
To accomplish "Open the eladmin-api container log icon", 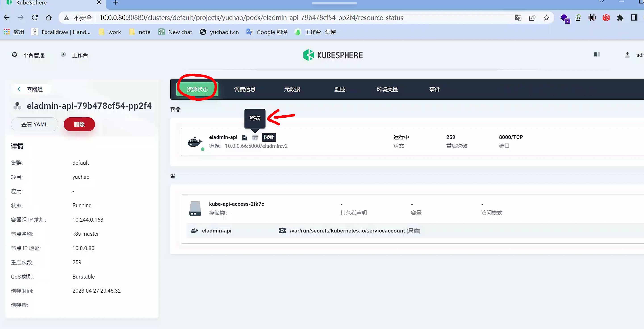I will click(245, 137).
